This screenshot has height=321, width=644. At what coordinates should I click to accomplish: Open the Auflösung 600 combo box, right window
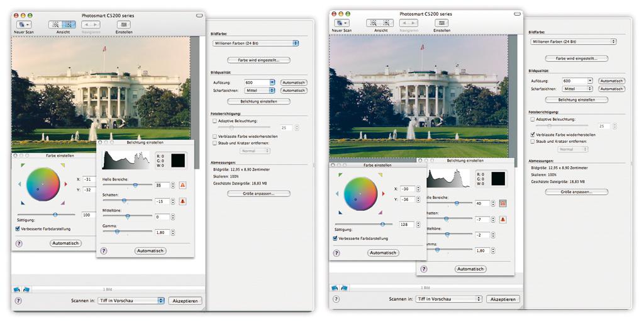(577, 81)
